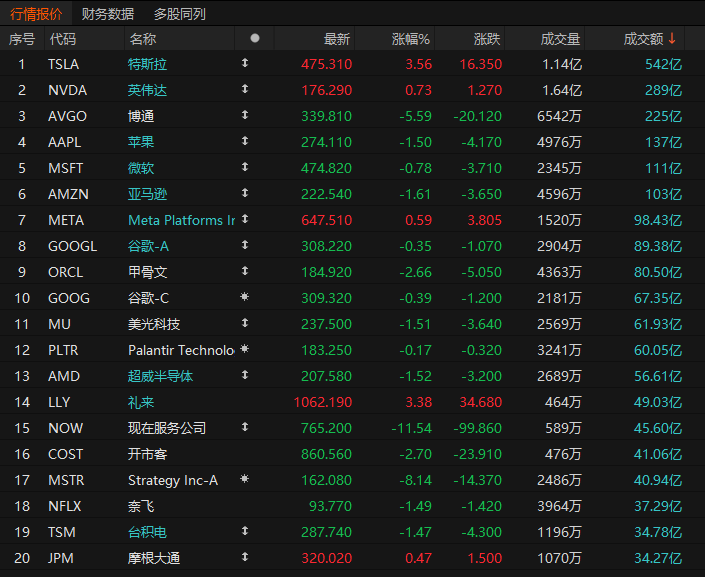Viewport: 705px width, 577px height.
Task: Open the 台积电 stock name link
Action: (x=147, y=532)
